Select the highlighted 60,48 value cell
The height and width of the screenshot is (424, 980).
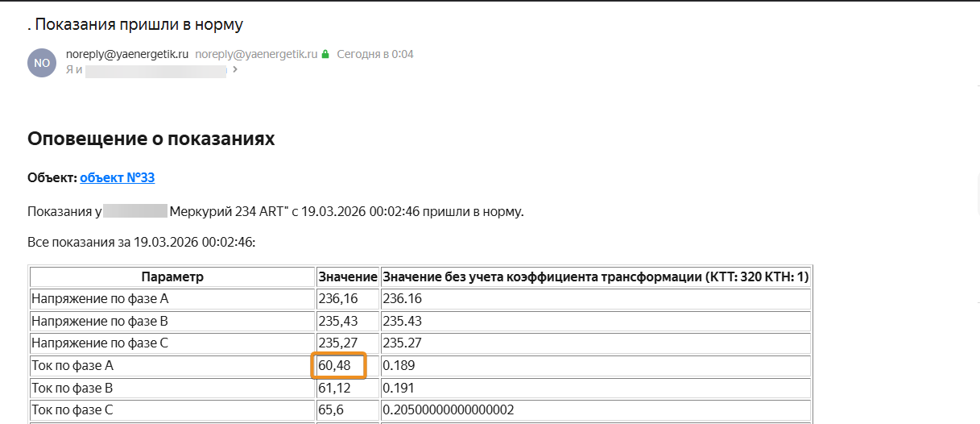(339, 366)
